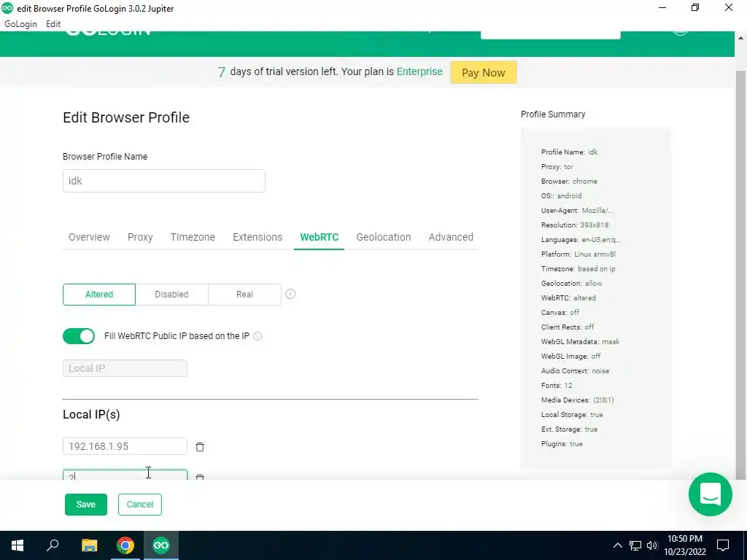This screenshot has height=560, width=747.
Task: Open the Windows notification center
Action: (723, 545)
